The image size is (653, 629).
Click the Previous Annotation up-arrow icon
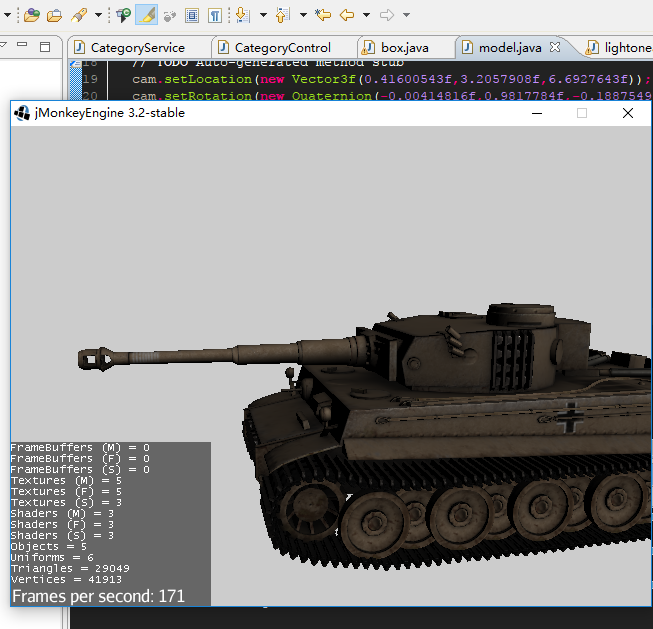pos(283,15)
